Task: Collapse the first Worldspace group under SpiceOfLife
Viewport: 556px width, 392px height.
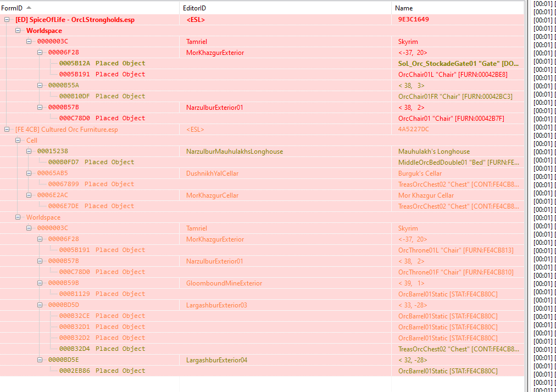Action: [18, 31]
